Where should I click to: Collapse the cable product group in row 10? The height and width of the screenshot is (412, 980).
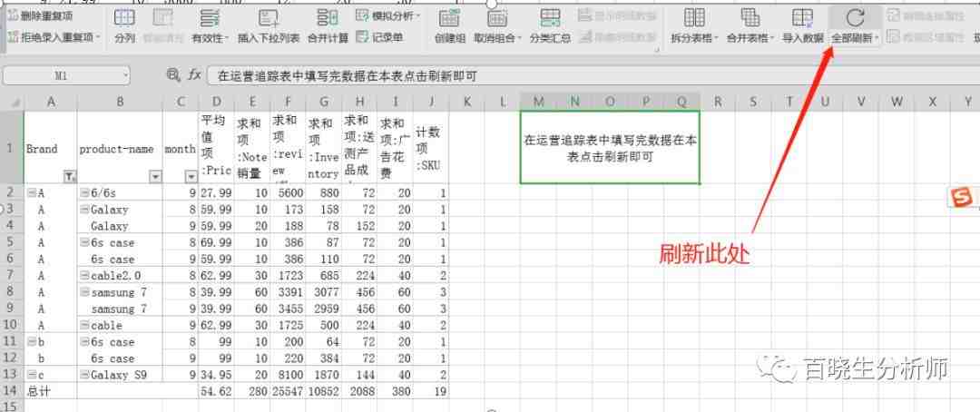[84, 325]
